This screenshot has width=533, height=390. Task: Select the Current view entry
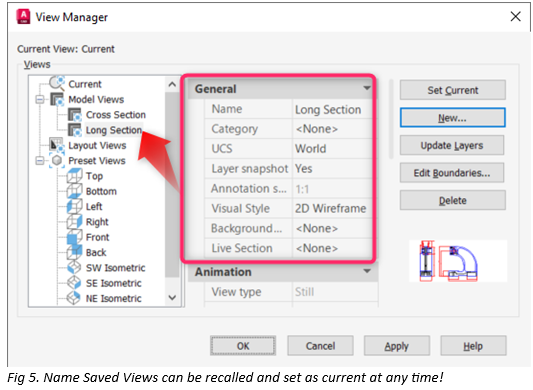[85, 84]
